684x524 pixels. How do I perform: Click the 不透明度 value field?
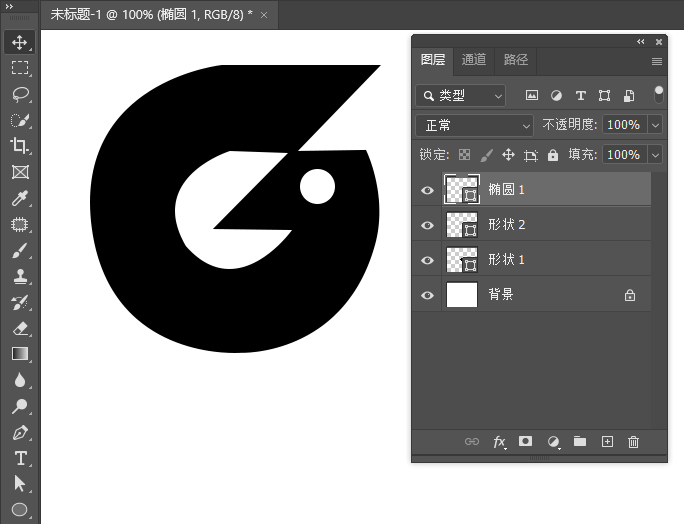(624, 125)
